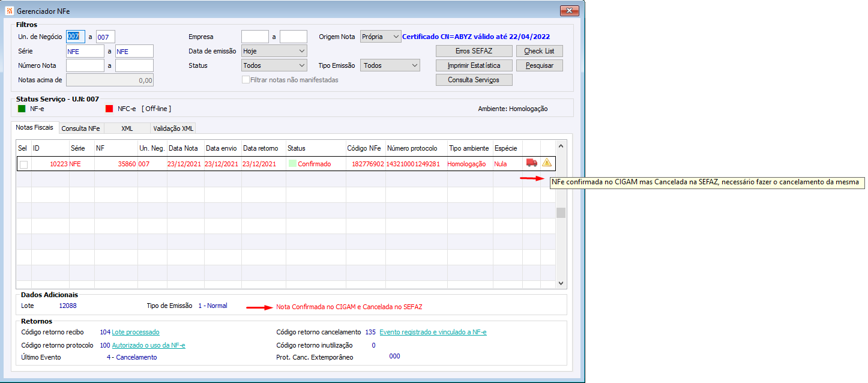The width and height of the screenshot is (868, 383).
Task: Click the red truck icon in row 10223
Action: click(x=531, y=163)
